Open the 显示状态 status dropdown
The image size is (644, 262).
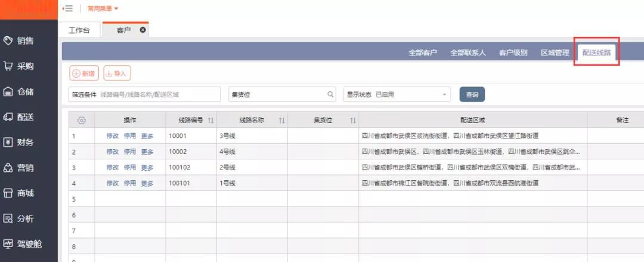(x=445, y=94)
